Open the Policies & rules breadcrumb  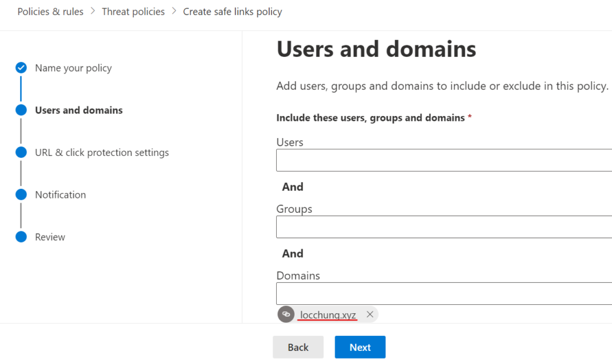[50, 12]
